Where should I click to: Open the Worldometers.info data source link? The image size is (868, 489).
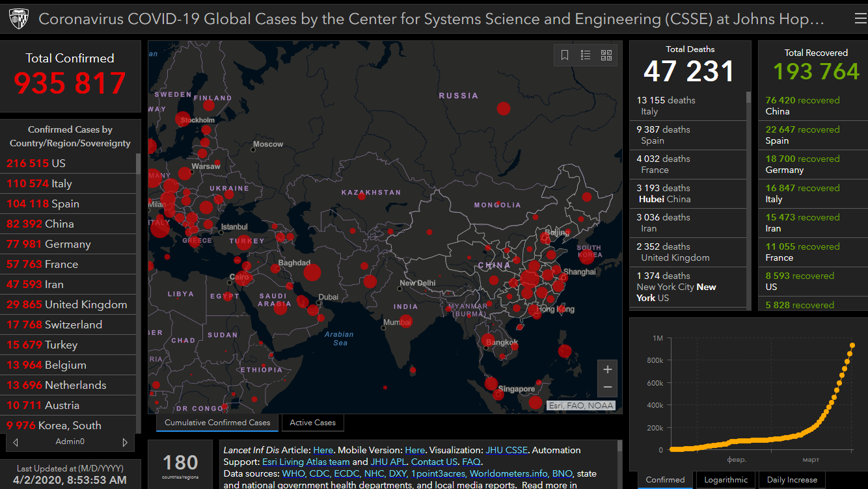pyautogui.click(x=509, y=473)
